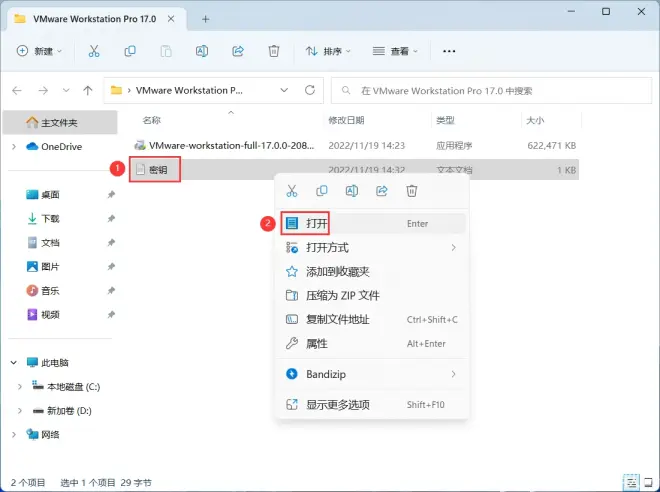The height and width of the screenshot is (492, 660).
Task: Expand the address bar history dropdown
Action: (285, 90)
